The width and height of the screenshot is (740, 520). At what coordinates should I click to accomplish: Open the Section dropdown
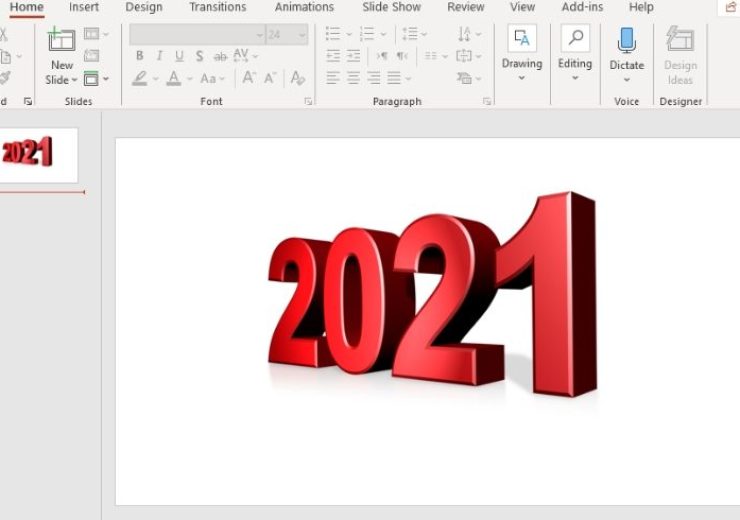click(96, 79)
